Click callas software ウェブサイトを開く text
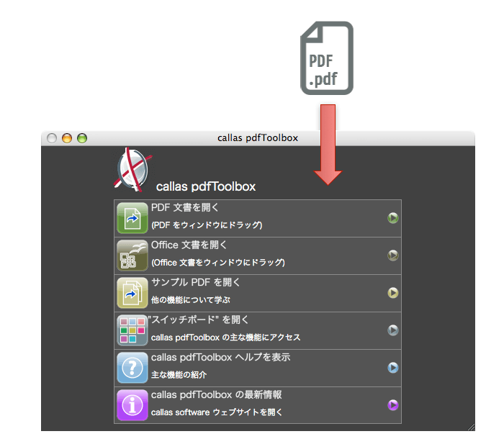 point(217,412)
